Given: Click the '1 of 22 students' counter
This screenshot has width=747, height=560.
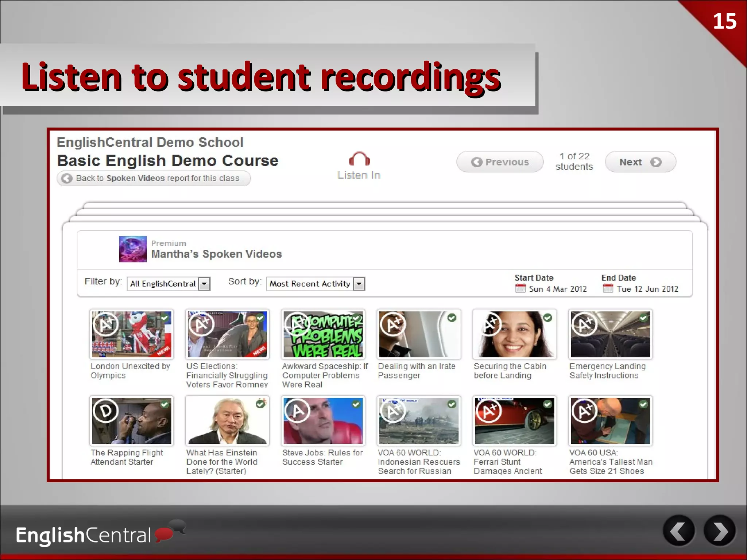Looking at the screenshot, I should (574, 162).
